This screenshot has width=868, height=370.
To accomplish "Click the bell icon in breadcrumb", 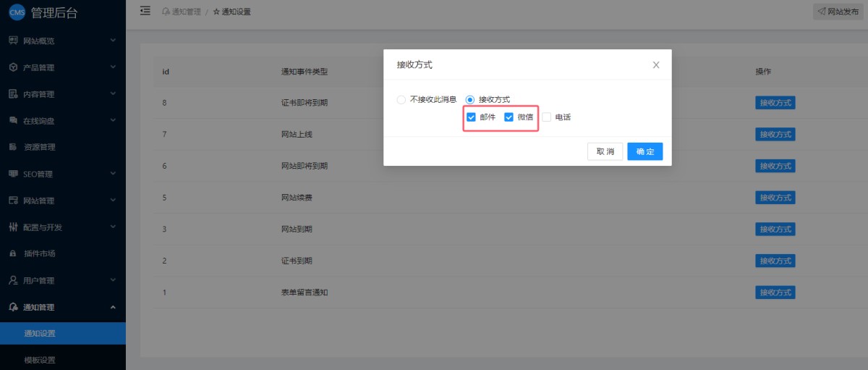I will click(166, 12).
